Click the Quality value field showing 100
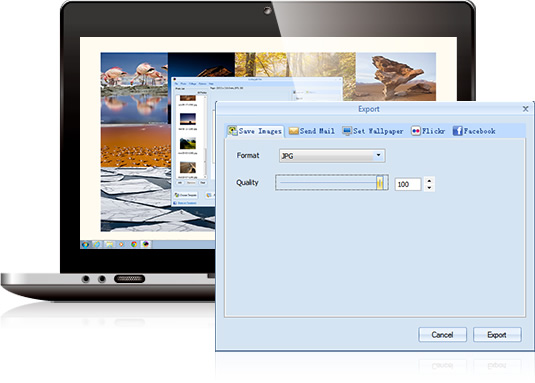The width and height of the screenshot is (535, 383). pyautogui.click(x=408, y=185)
